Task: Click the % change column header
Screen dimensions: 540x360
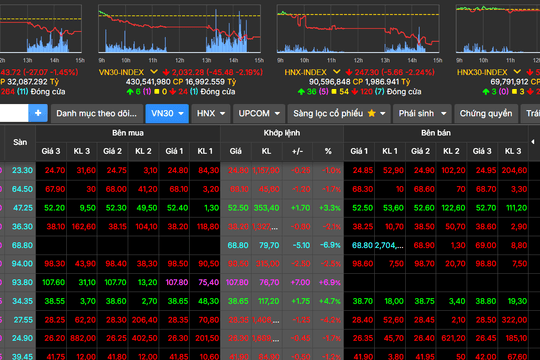Action: coord(328,151)
